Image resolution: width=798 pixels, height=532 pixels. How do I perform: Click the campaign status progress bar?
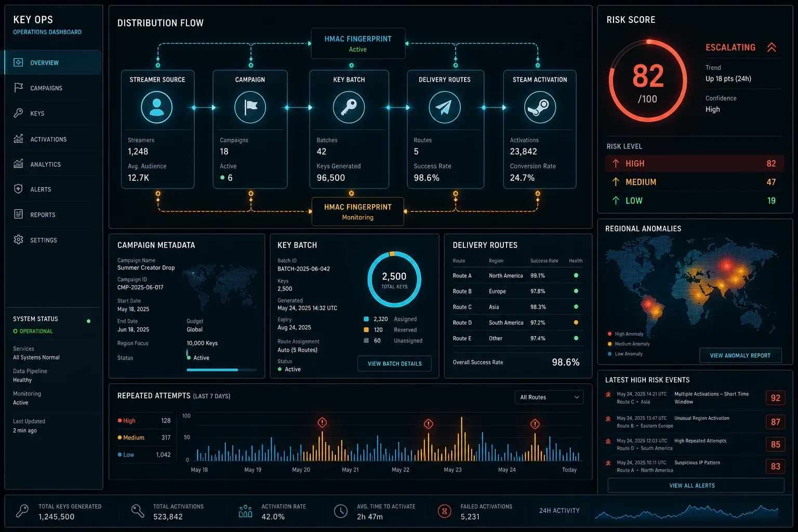click(x=222, y=370)
